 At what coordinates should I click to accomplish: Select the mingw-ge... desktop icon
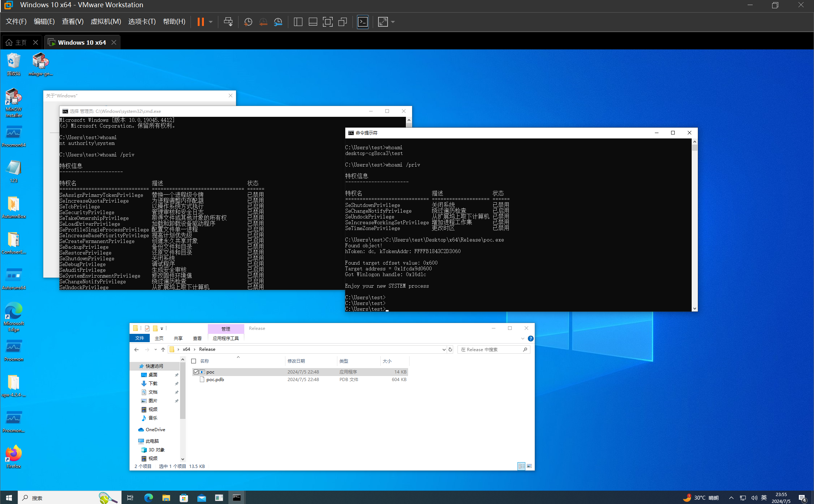pos(40,64)
